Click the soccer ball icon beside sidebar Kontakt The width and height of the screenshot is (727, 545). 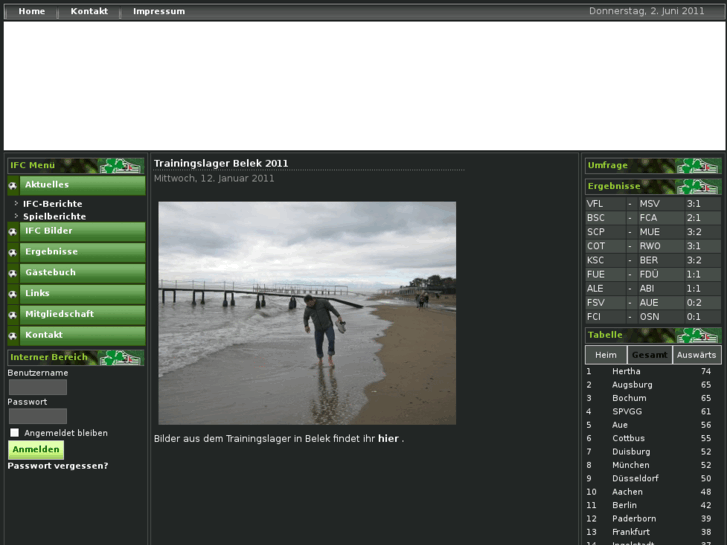[x=13, y=336]
